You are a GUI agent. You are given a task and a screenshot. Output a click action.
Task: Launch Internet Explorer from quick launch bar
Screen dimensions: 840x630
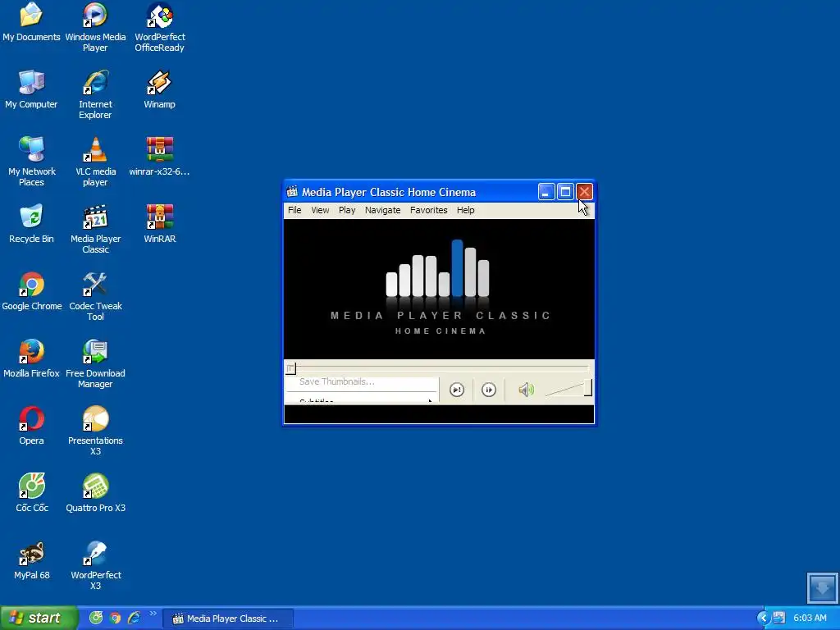click(x=134, y=619)
